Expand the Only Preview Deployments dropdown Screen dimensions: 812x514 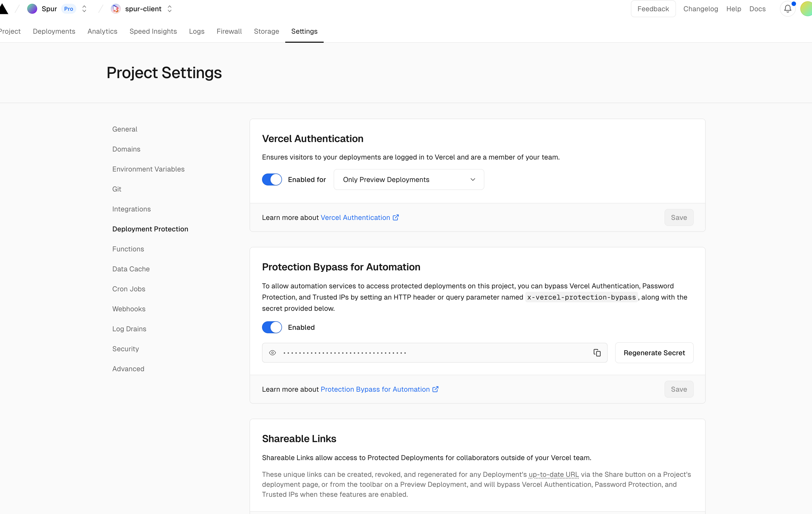[x=409, y=179]
